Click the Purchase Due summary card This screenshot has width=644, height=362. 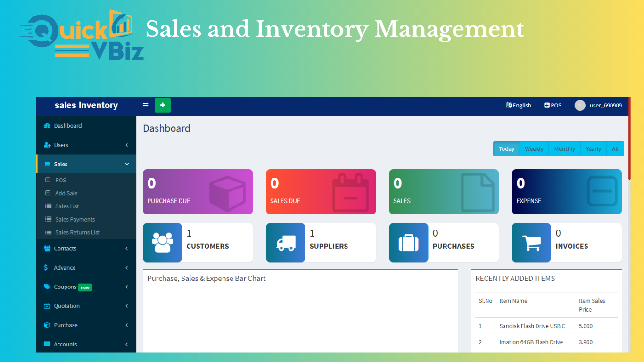(198, 192)
